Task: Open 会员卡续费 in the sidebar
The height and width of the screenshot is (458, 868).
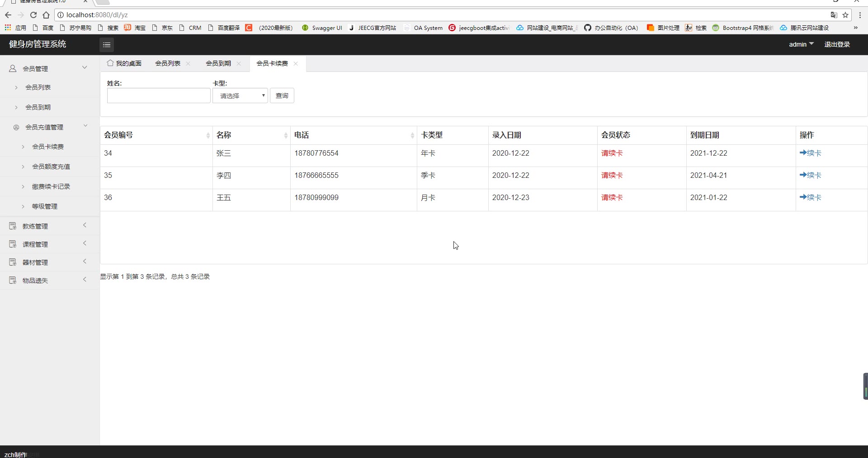Action: coord(48,147)
